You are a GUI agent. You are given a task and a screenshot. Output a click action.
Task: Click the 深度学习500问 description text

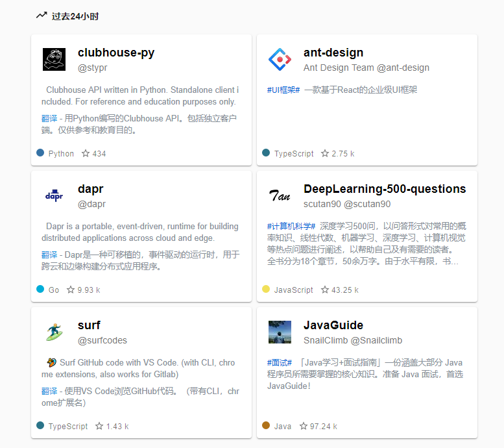coord(366,243)
